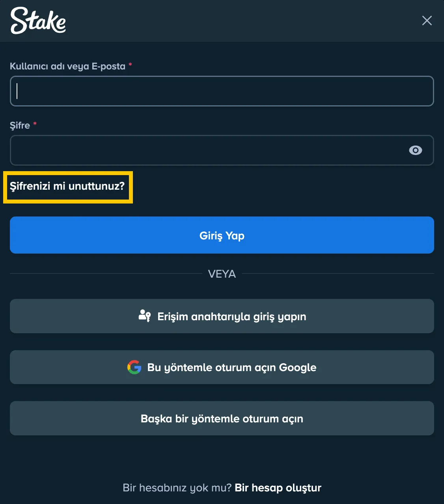Viewport: 444px width, 504px height.
Task: Click the Şifrenizi mi unuttunuz? link
Action: (67, 186)
